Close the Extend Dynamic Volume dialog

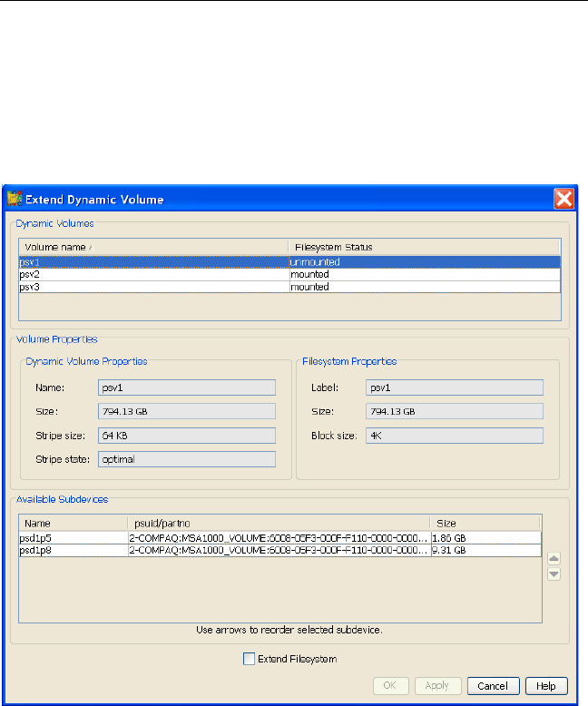(x=564, y=199)
